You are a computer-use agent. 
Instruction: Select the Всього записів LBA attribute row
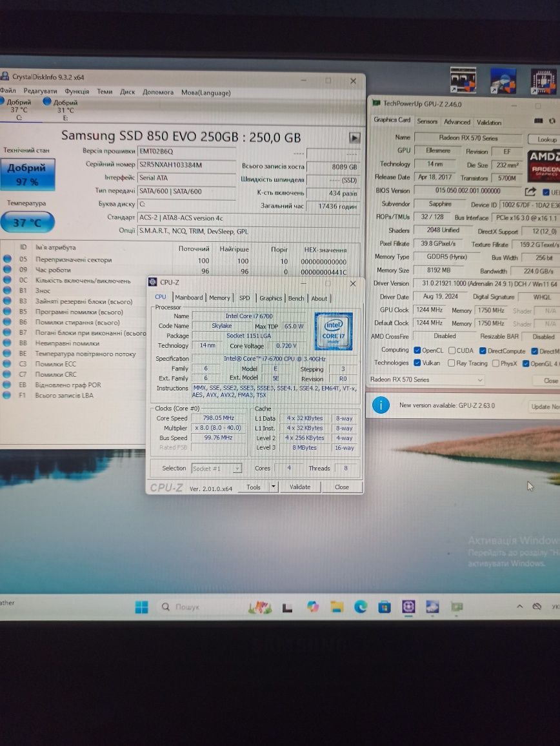point(74,396)
